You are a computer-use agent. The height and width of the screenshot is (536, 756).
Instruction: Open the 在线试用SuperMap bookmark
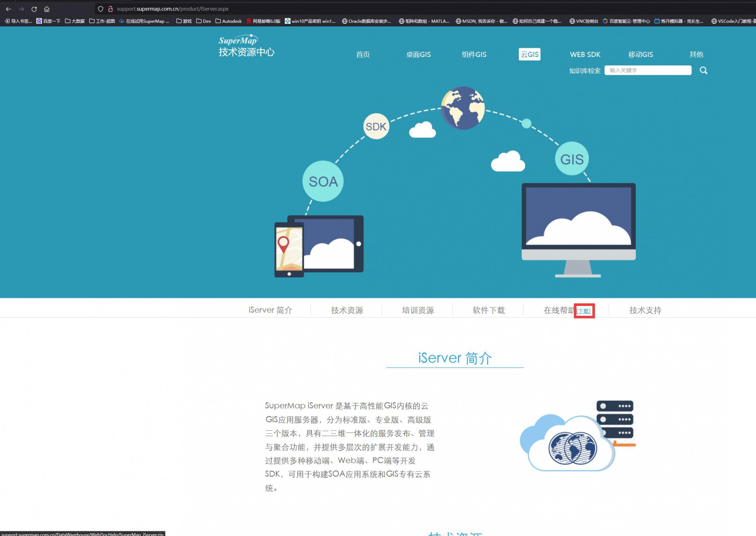click(x=144, y=21)
